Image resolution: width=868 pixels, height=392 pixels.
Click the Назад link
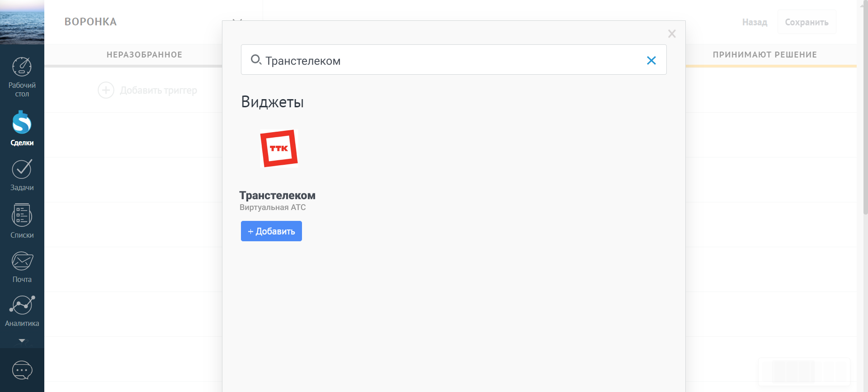(x=755, y=22)
